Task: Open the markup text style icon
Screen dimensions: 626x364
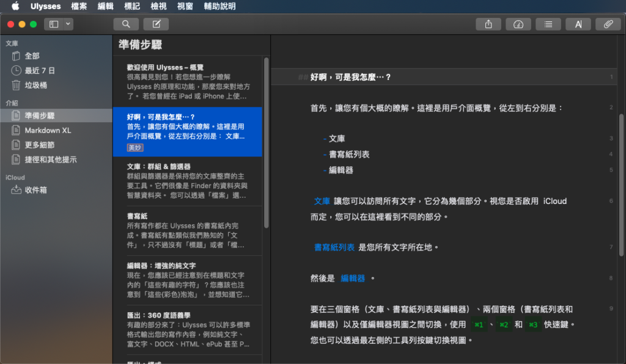Action: coord(578,24)
